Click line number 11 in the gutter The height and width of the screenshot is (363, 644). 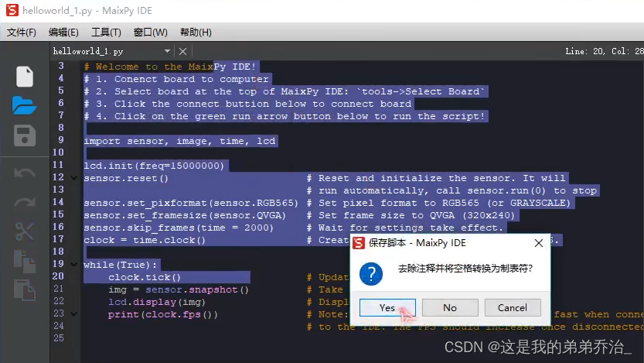coord(58,164)
